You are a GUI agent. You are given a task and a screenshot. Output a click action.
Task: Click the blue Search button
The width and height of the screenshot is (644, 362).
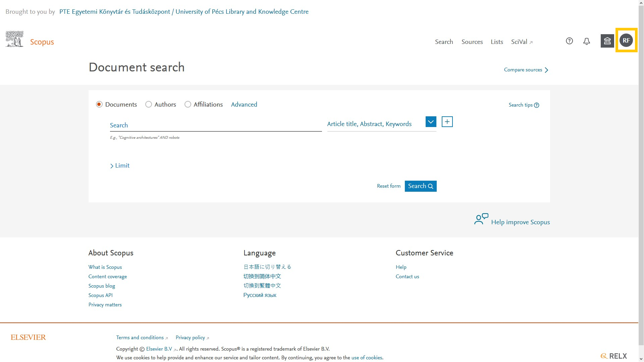421,186
